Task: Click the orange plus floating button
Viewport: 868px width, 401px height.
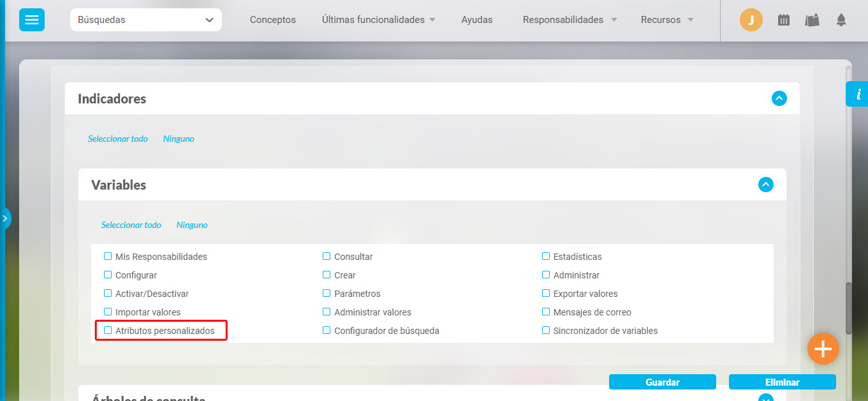Action: tap(823, 349)
